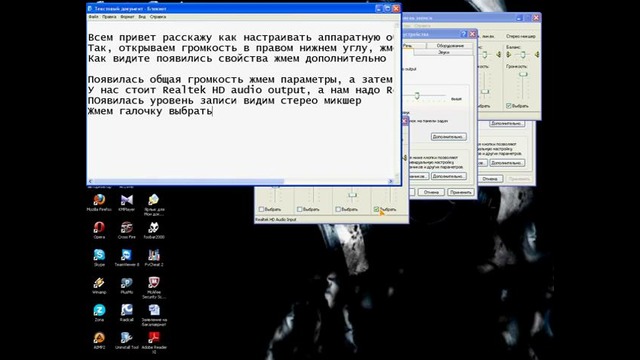Click Notepad horizontal scrollbar right arrow

point(391,181)
